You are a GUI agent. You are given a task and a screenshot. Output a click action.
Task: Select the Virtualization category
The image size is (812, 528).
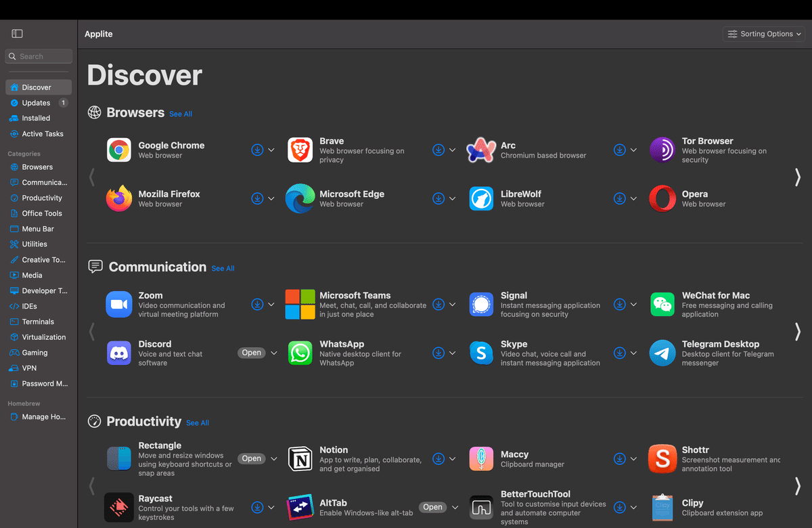tap(39, 337)
